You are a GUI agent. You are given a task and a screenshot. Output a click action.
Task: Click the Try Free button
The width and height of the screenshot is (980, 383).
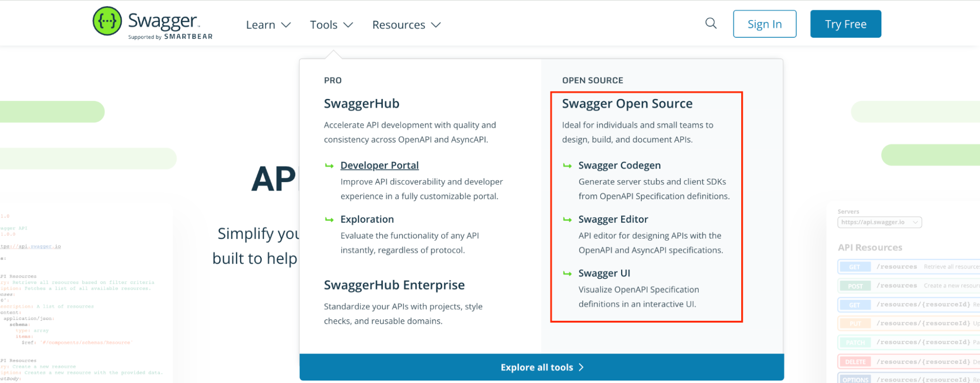[846, 24]
